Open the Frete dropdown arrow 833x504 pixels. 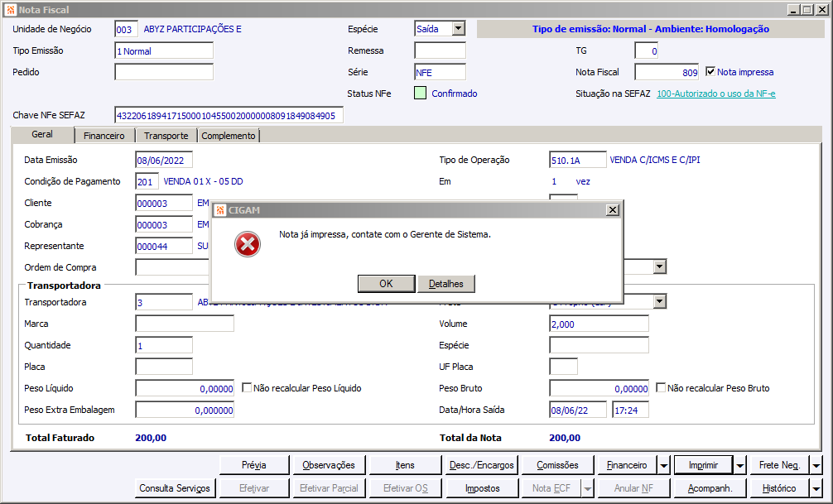(660, 302)
